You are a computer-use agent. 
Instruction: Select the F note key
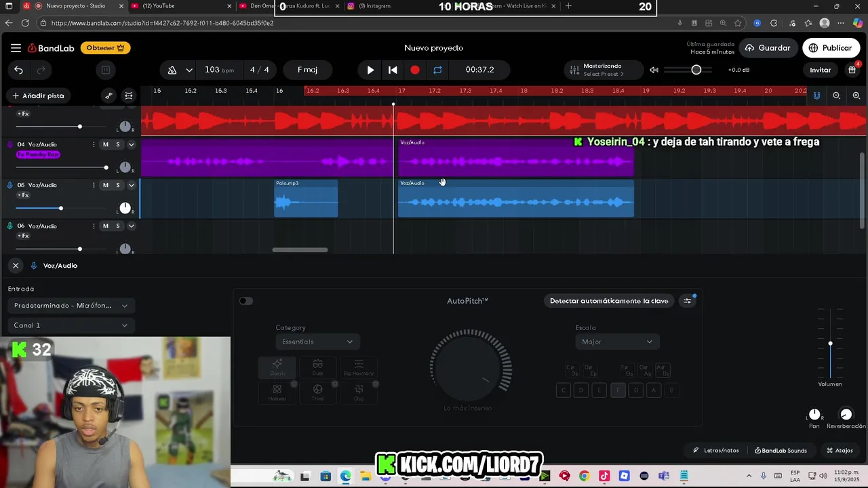pos(617,390)
